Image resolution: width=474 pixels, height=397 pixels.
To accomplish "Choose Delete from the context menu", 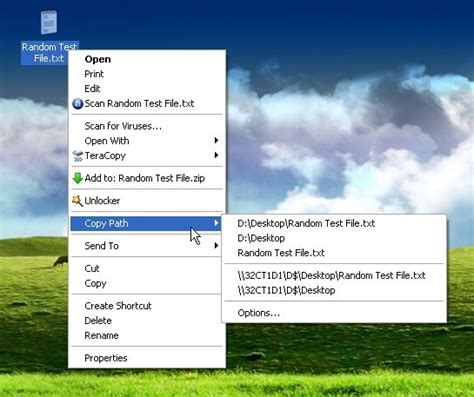I will (x=147, y=321).
